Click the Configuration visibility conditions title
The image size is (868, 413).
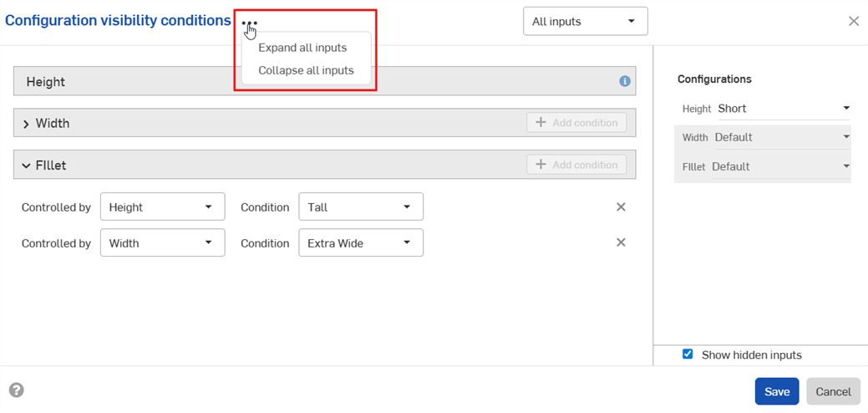pyautogui.click(x=118, y=21)
